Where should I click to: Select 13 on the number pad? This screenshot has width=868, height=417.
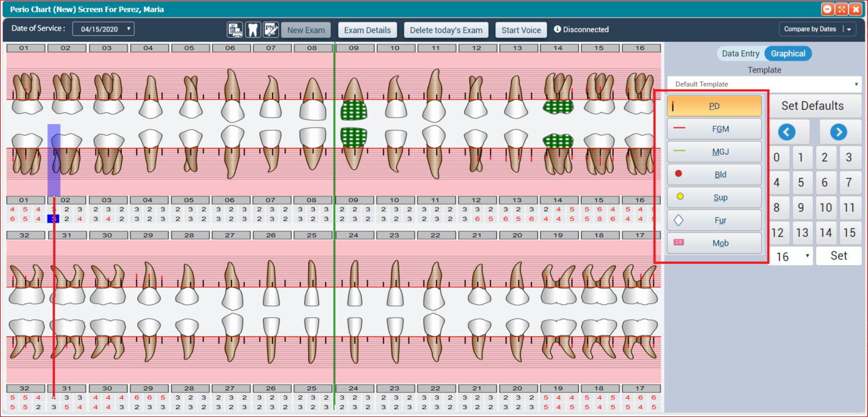point(801,233)
